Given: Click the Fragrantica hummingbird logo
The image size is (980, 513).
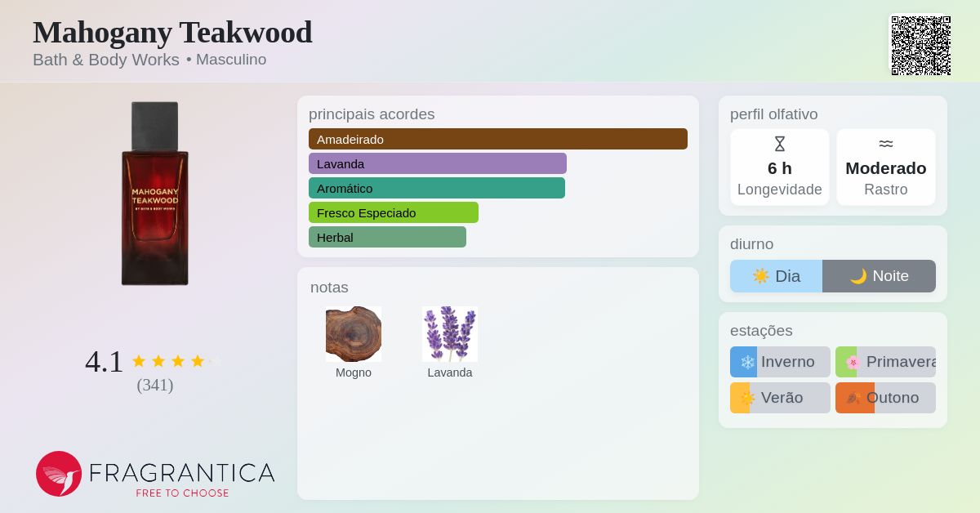Looking at the screenshot, I should (59, 474).
